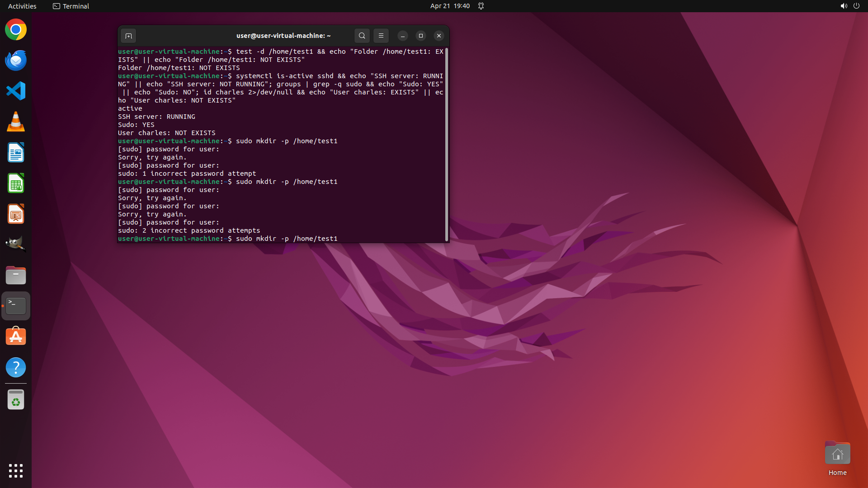Image resolution: width=868 pixels, height=488 pixels.
Task: Open a new terminal tab
Action: [128, 36]
